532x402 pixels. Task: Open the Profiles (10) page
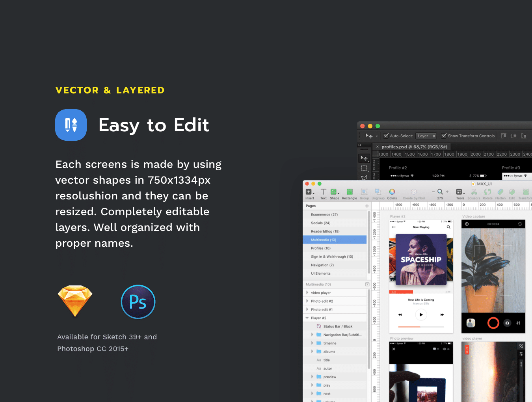[x=321, y=248]
